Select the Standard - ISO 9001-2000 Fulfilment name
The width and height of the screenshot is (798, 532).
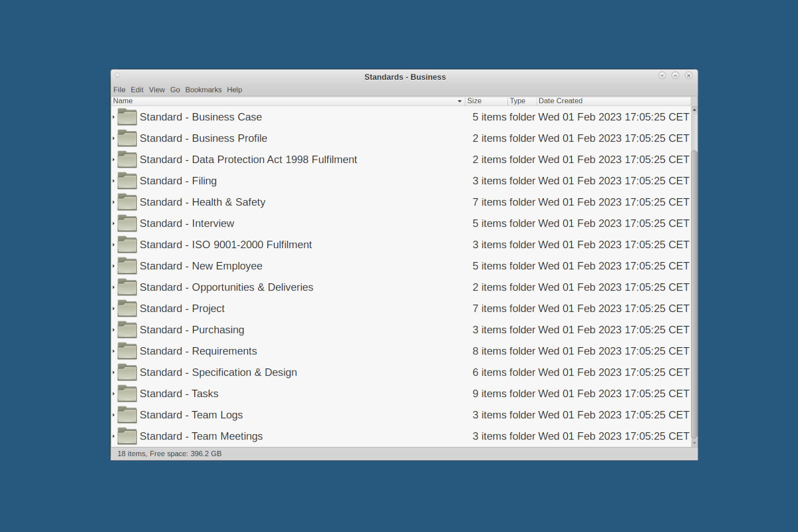tap(225, 245)
